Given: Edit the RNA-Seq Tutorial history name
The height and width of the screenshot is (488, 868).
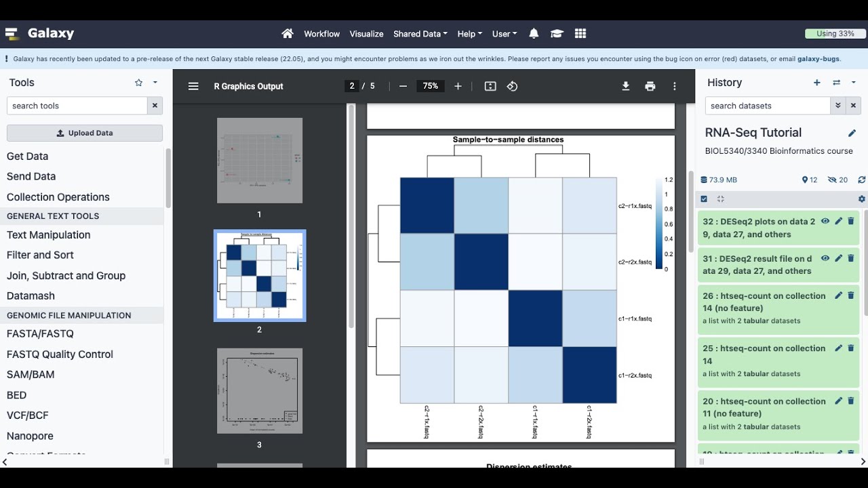Looking at the screenshot, I should [852, 133].
